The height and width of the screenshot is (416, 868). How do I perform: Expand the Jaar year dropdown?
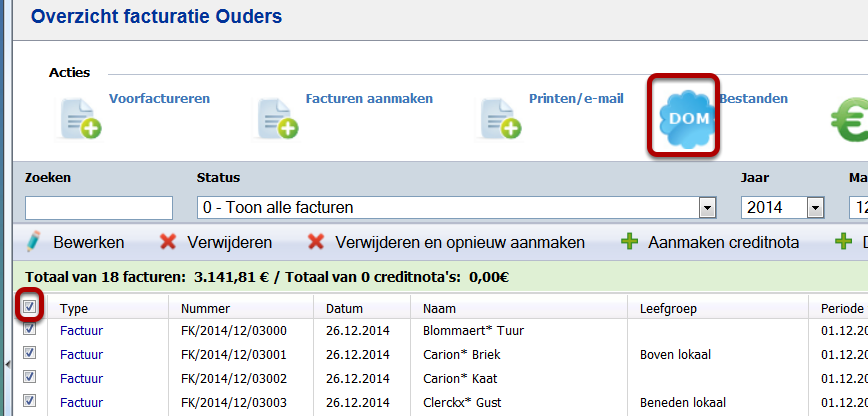pos(815,208)
